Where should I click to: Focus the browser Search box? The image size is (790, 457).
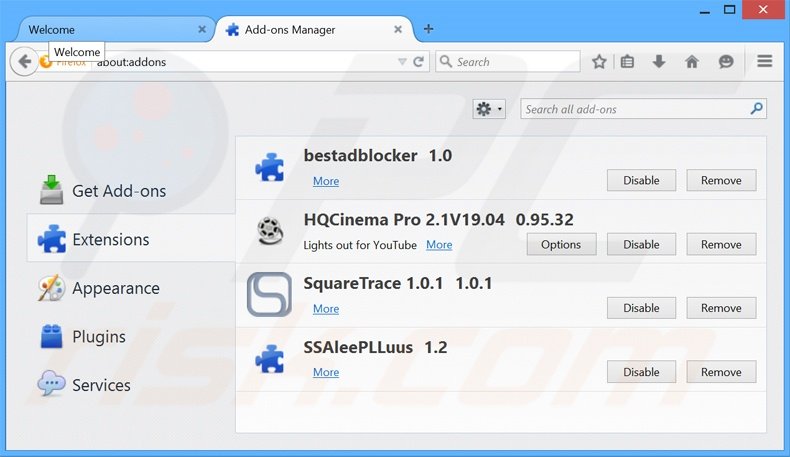click(x=508, y=61)
